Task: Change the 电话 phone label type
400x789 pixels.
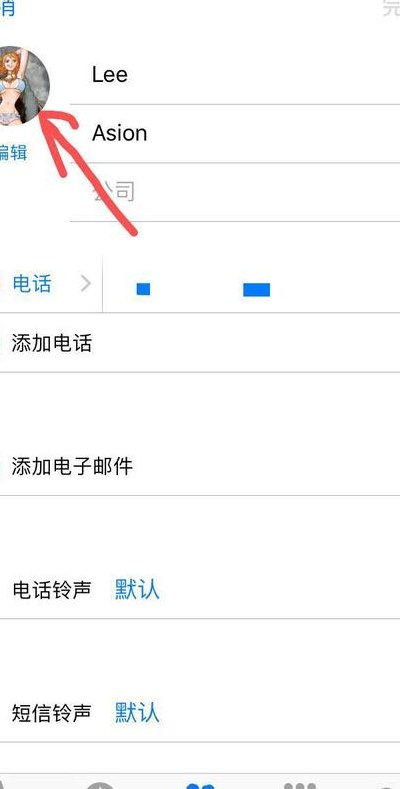Action: (x=32, y=284)
